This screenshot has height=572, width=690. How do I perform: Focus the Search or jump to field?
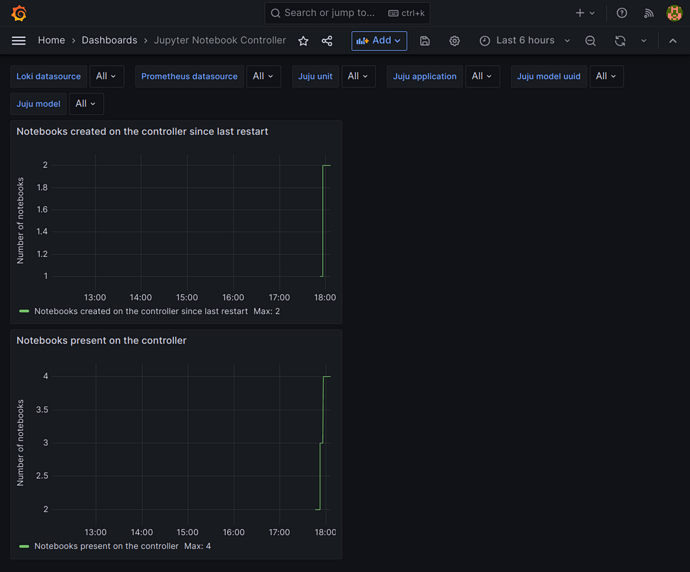(347, 13)
